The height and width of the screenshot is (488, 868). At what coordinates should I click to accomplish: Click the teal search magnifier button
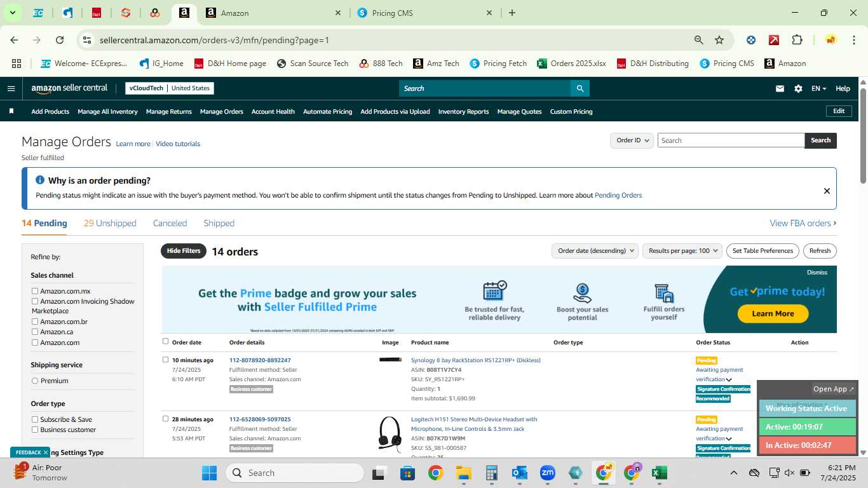[x=580, y=88]
